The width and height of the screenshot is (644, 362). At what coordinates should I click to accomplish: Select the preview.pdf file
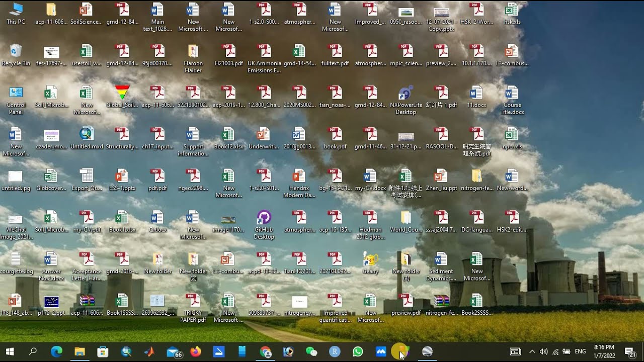click(x=406, y=305)
